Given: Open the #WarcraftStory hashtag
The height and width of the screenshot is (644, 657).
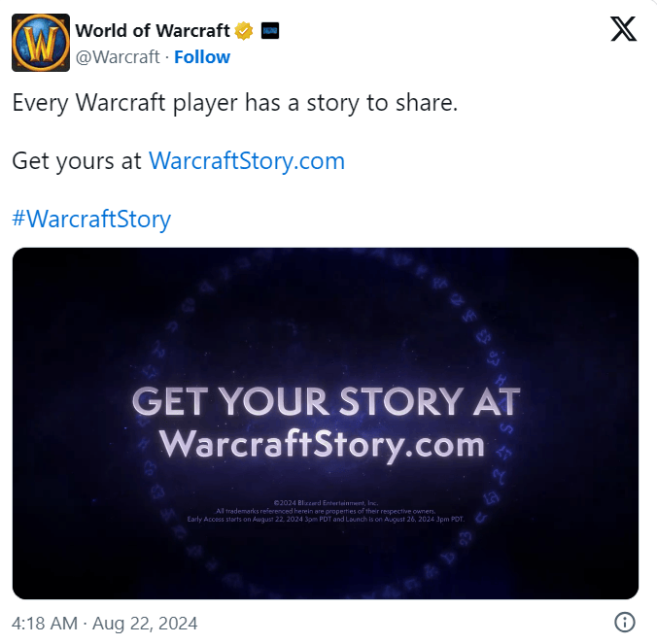Looking at the screenshot, I should tap(91, 219).
